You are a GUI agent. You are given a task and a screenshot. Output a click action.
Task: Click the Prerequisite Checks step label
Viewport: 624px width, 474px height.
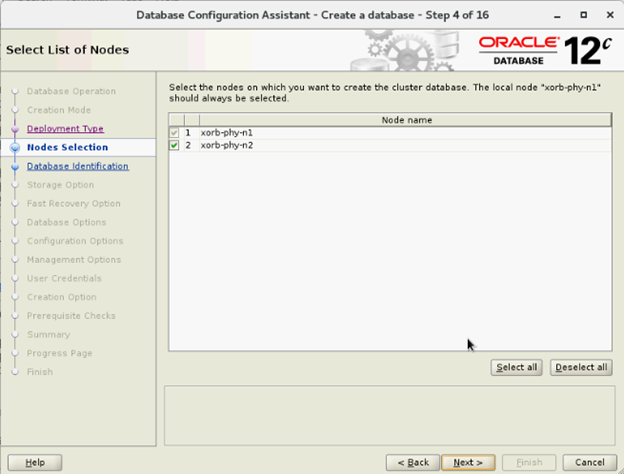point(71,316)
